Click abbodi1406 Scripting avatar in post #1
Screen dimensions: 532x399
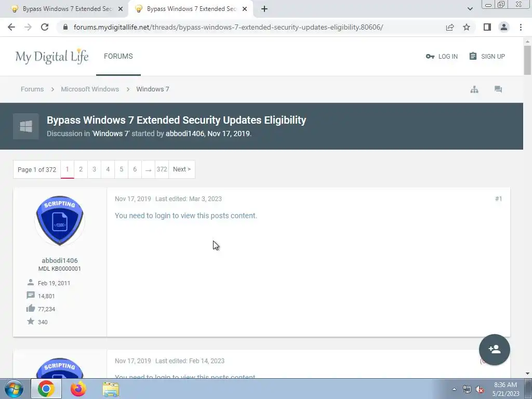click(x=60, y=220)
